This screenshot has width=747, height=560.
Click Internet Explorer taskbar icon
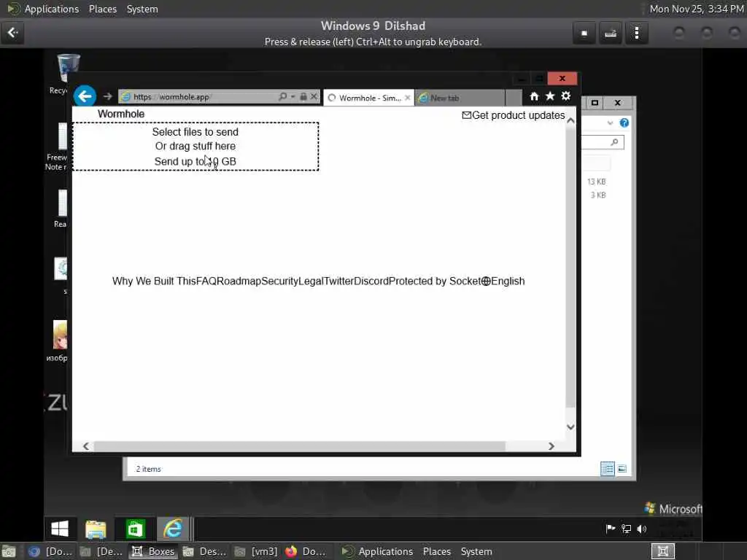pos(172,529)
